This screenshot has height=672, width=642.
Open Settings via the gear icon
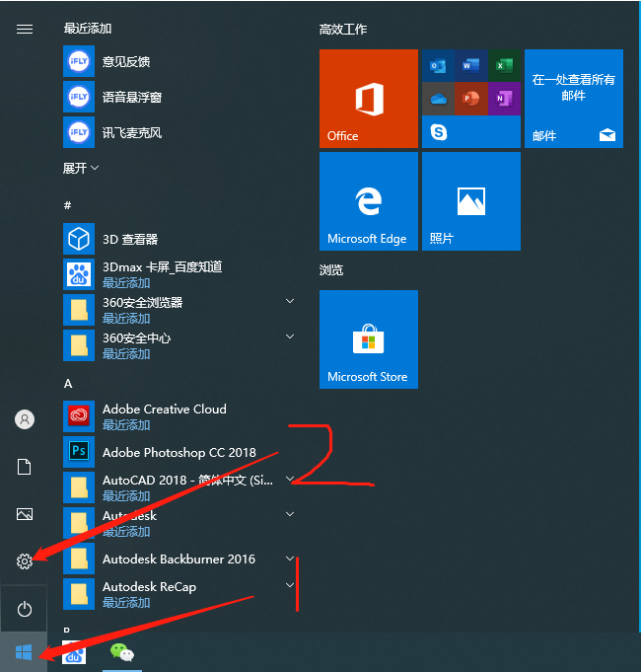[x=25, y=561]
